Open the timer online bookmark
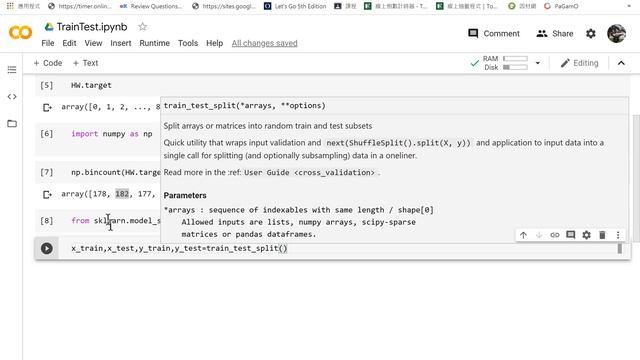Screen dimensions: 640x360 pyautogui.click(x=80, y=6)
